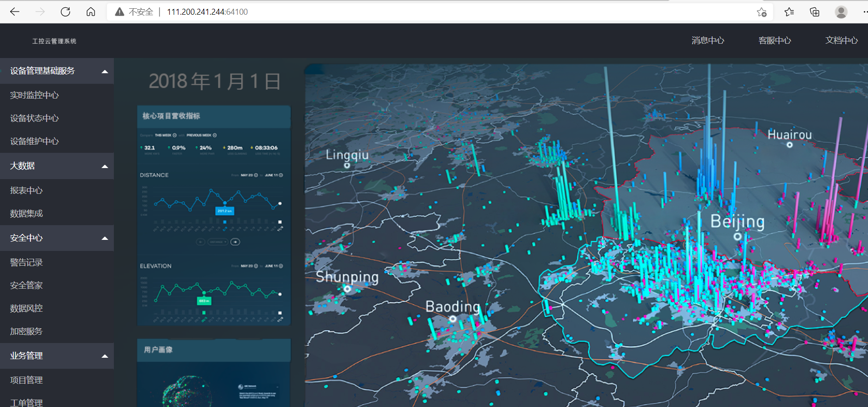Click the browser forward arrow
Image resolution: width=868 pixels, height=407 pixels.
tap(40, 12)
